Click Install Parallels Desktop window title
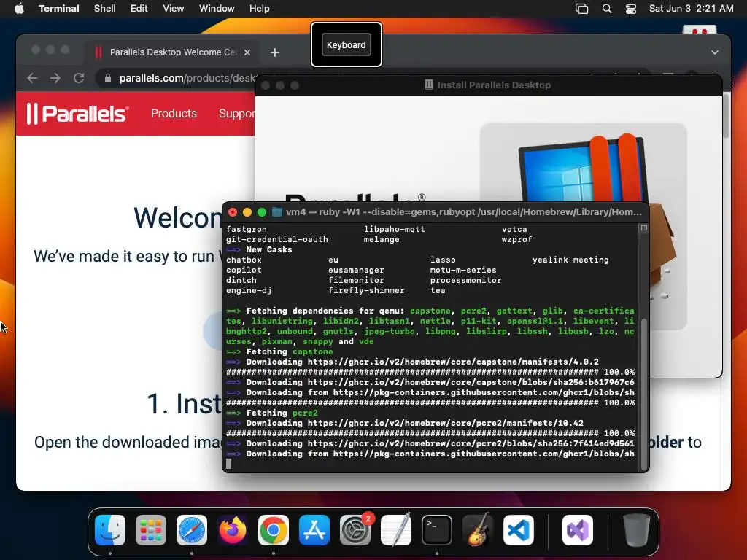This screenshot has width=747, height=560. click(x=494, y=85)
